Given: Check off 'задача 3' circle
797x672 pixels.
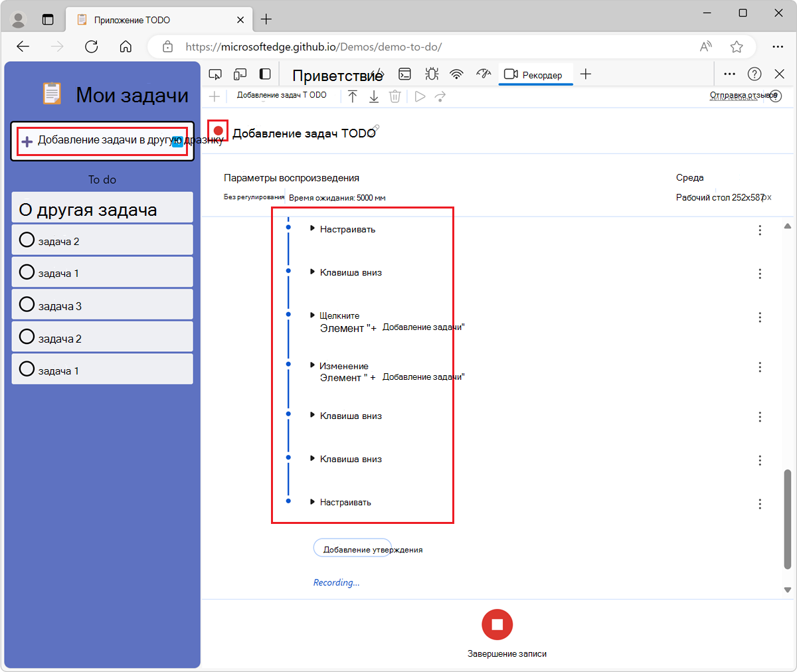Looking at the screenshot, I should click(x=27, y=305).
